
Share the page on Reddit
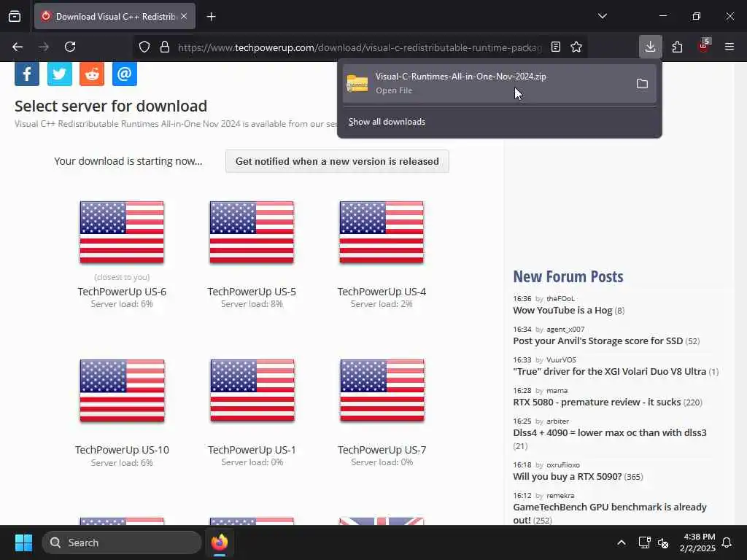click(92, 74)
